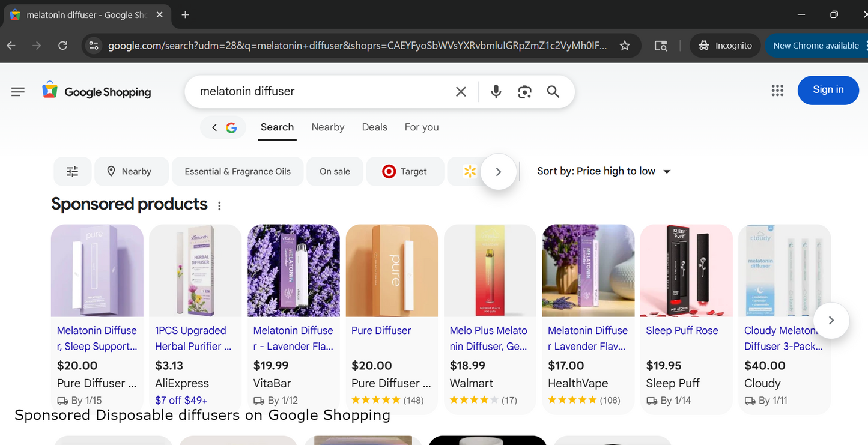Click the Sign in button
This screenshot has height=445, width=868.
(x=828, y=90)
